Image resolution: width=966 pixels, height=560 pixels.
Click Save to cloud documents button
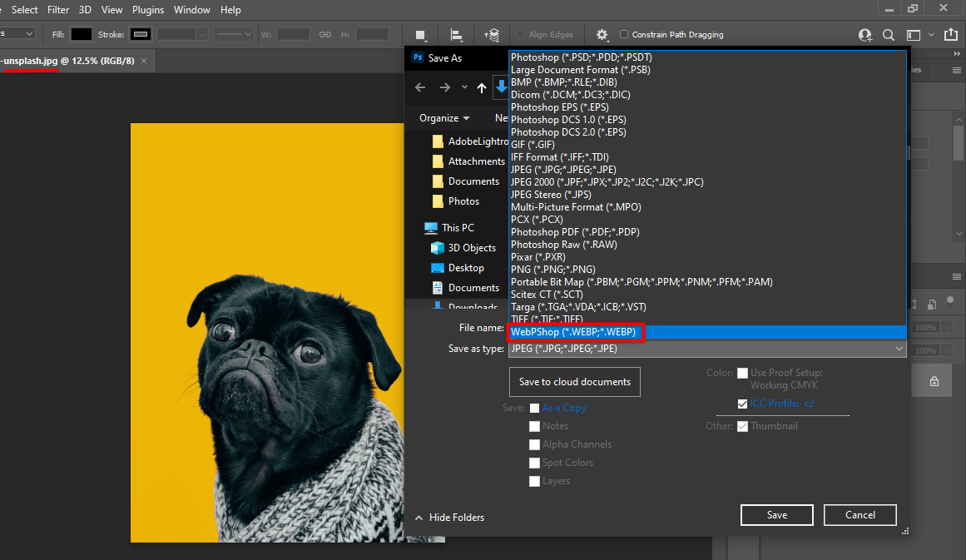click(x=574, y=382)
